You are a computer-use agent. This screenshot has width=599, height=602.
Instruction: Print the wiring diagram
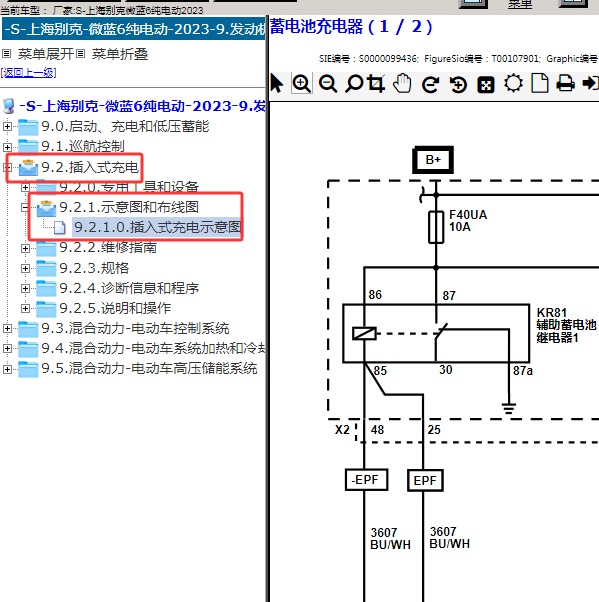(566, 83)
